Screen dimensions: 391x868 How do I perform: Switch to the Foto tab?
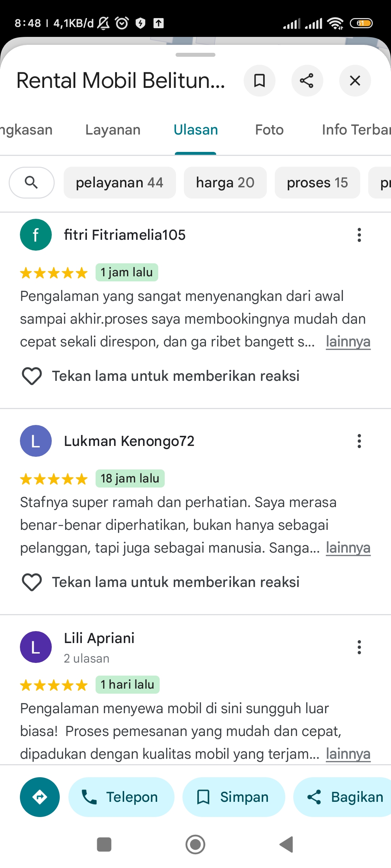pyautogui.click(x=269, y=130)
